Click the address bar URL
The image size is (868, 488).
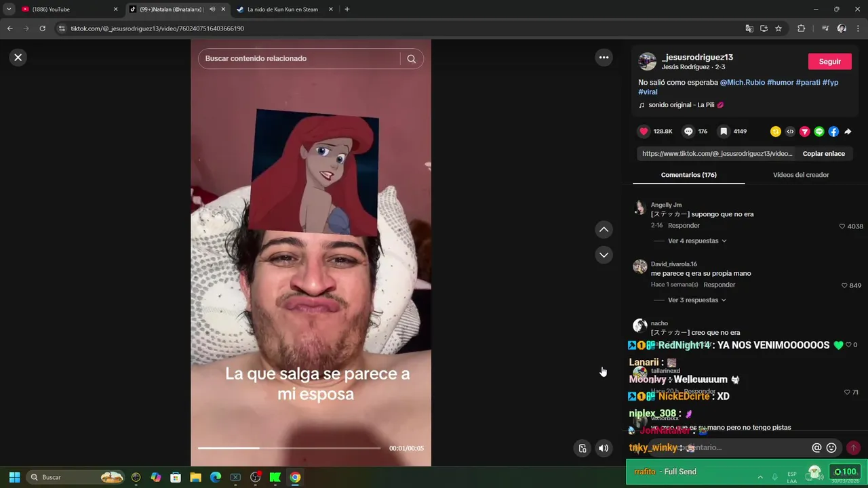coord(157,28)
